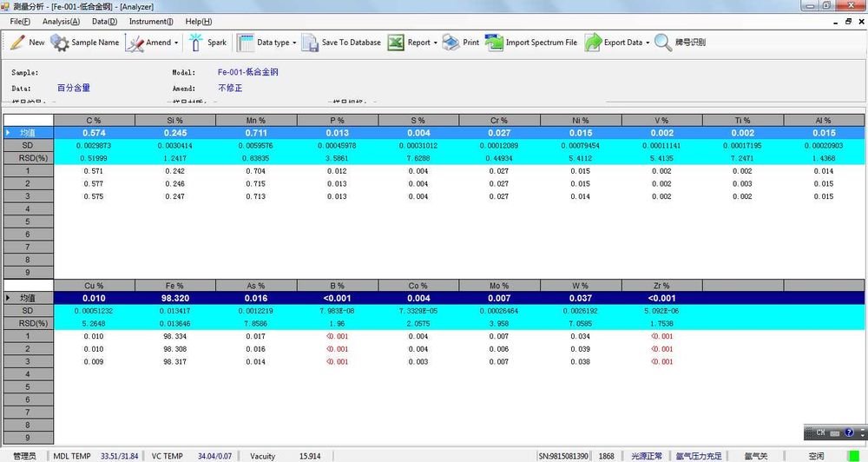Click Save To Database icon
This screenshot has height=462, width=868.
(x=310, y=43)
